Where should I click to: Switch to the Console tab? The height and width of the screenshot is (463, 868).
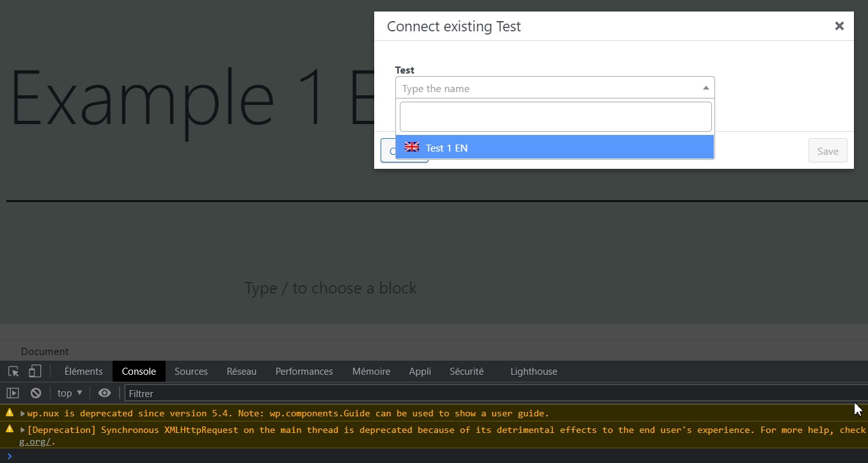pyautogui.click(x=139, y=372)
